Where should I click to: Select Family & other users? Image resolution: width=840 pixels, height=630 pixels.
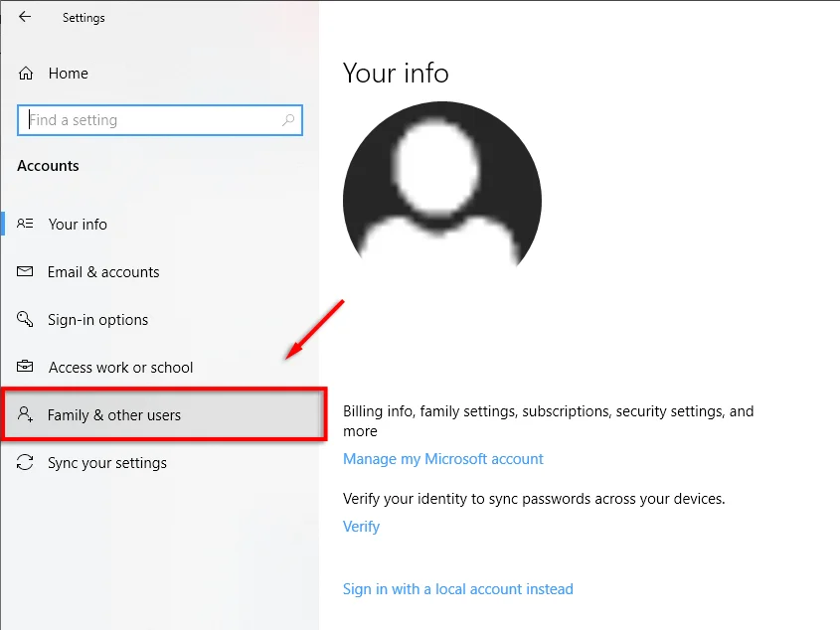click(x=164, y=414)
